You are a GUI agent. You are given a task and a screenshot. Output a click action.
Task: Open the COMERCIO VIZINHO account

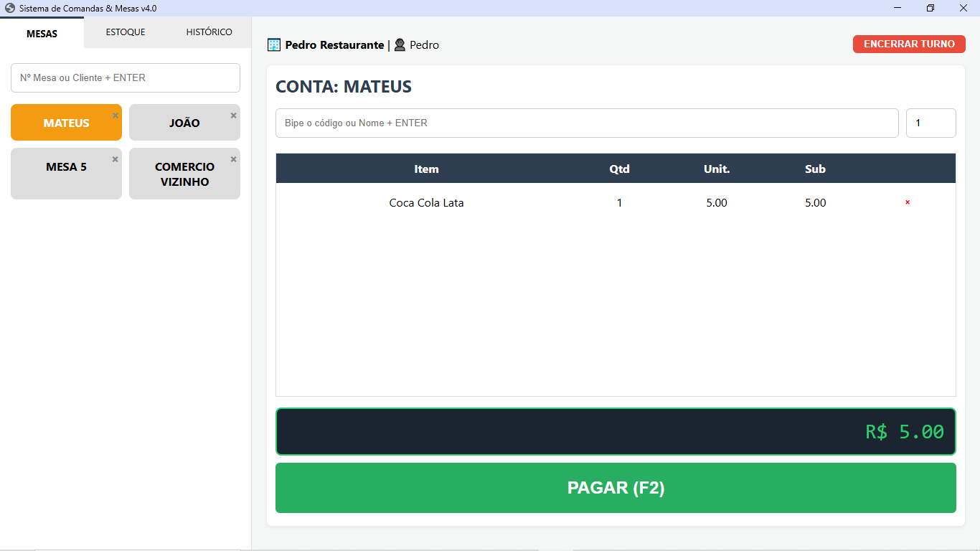(184, 174)
